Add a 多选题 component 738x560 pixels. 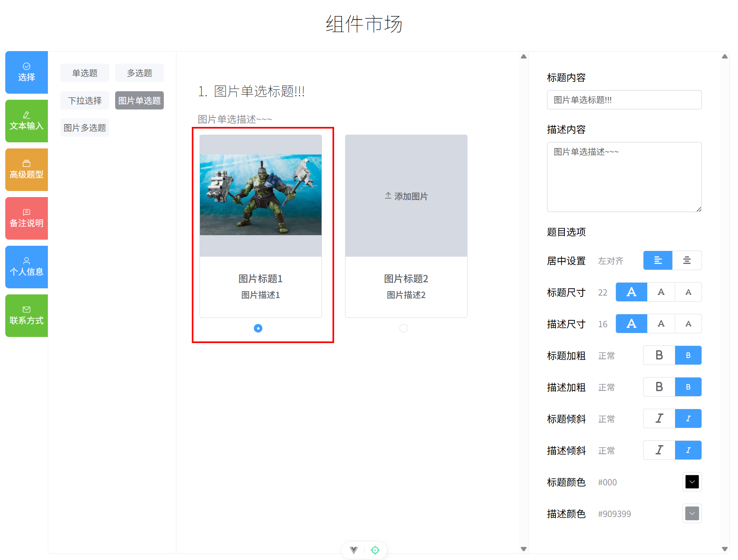click(139, 73)
